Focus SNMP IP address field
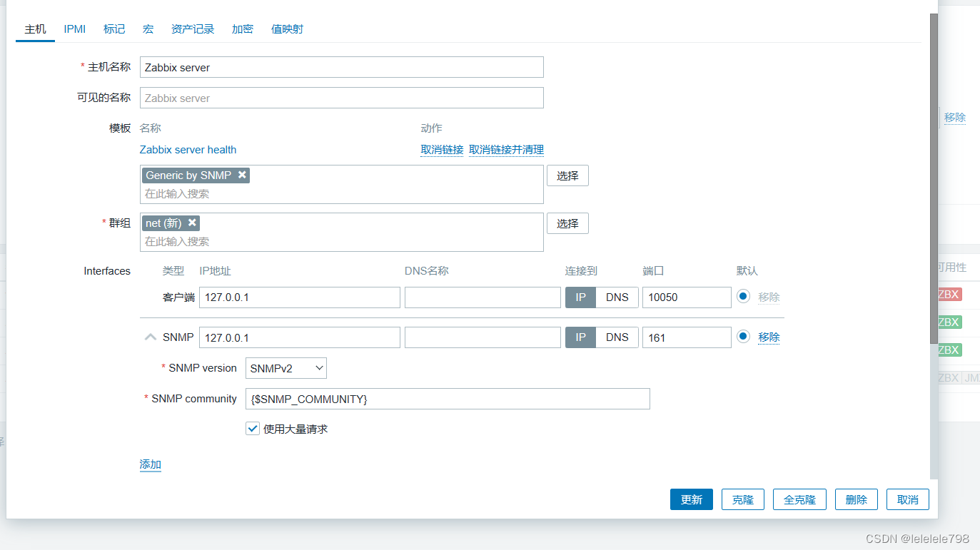 pos(300,337)
